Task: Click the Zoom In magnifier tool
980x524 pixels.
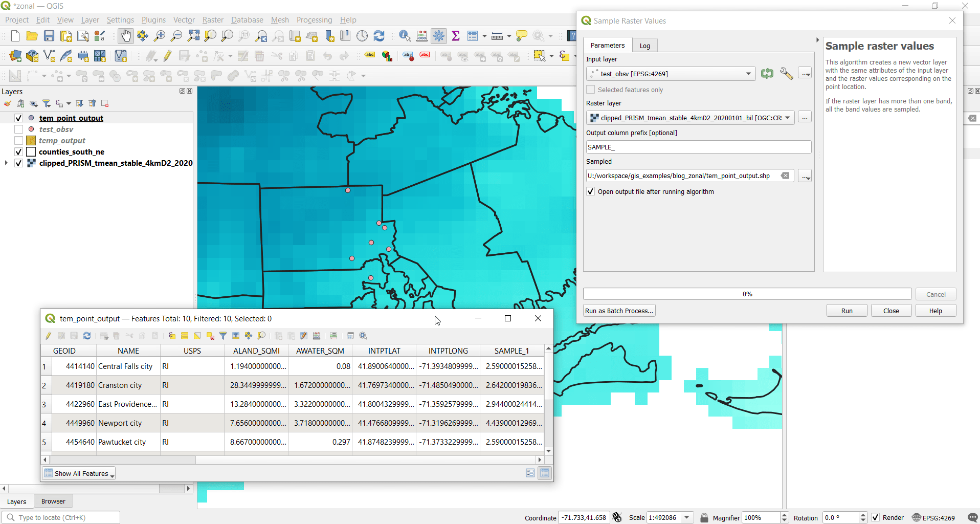Action: [160, 36]
